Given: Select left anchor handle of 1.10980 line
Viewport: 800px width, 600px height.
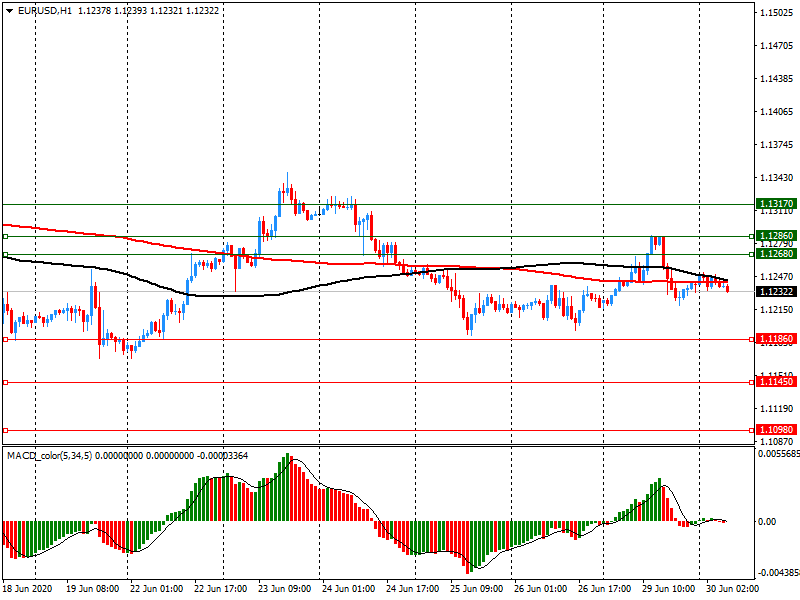Looking at the screenshot, I should (x=6, y=431).
